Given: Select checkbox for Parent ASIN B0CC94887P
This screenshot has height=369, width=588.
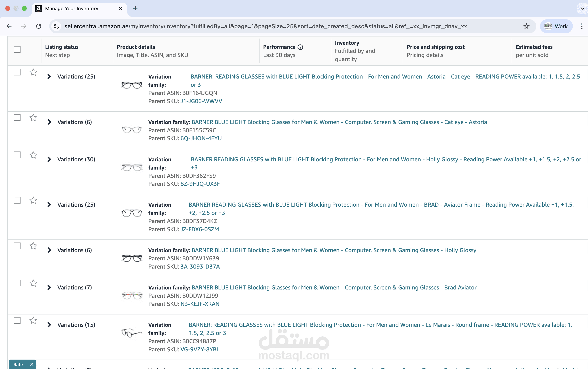Looking at the screenshot, I should [x=17, y=320].
